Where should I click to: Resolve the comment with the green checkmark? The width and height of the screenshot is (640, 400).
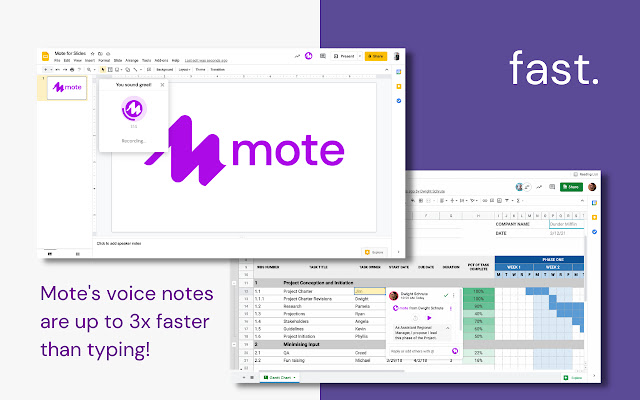click(446, 295)
